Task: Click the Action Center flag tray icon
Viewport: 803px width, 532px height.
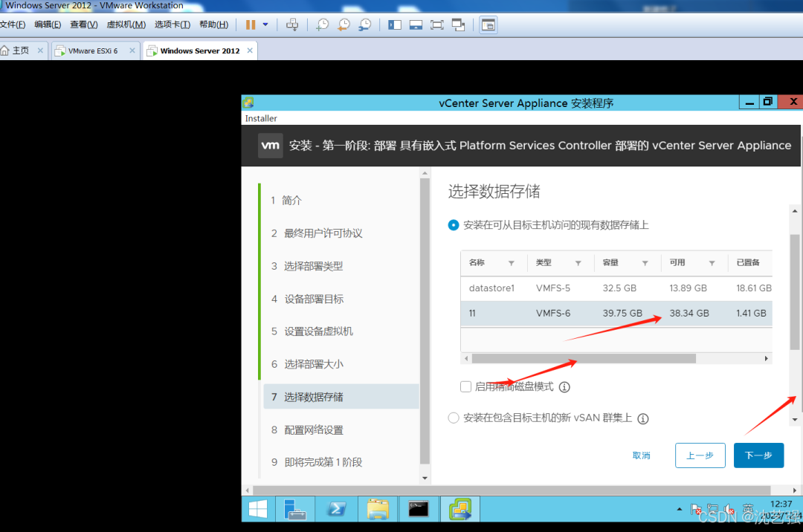Action: (696, 509)
